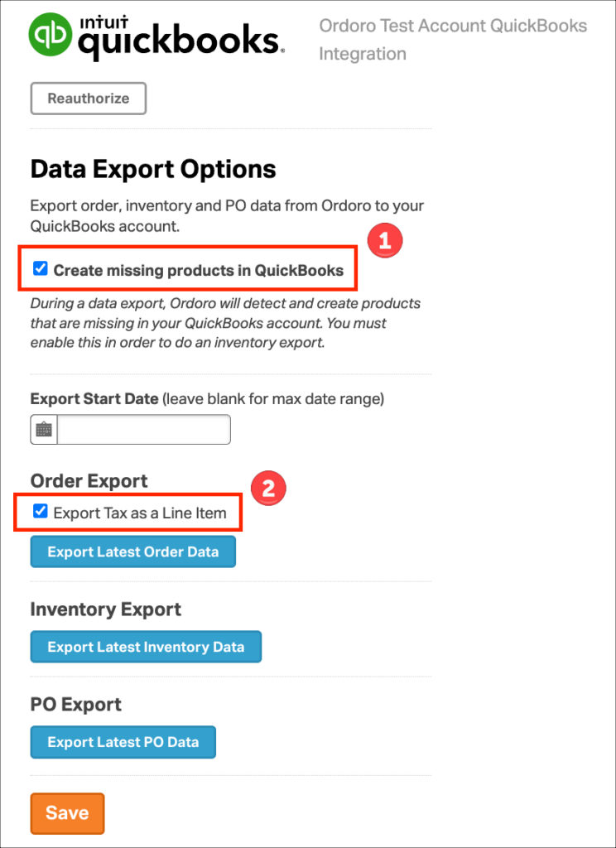Click Export Latest PO Data button

(123, 742)
